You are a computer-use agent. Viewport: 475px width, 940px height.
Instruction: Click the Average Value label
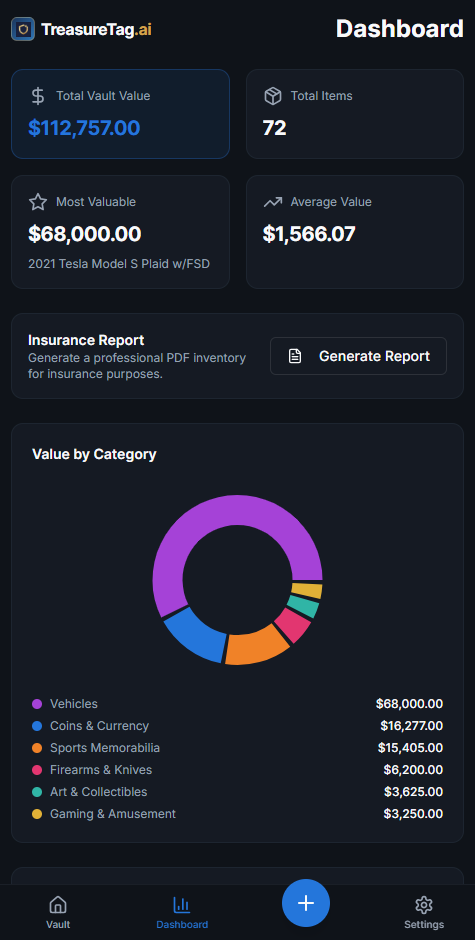331,202
